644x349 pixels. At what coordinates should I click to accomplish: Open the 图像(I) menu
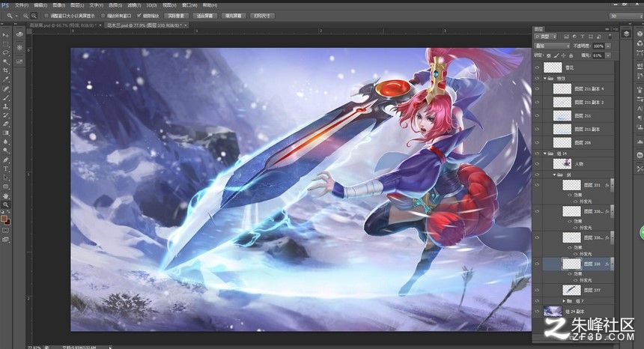pos(58,5)
